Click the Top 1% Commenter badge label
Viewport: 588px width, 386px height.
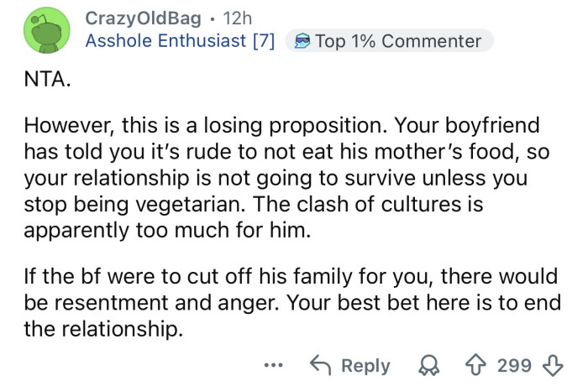click(x=398, y=41)
